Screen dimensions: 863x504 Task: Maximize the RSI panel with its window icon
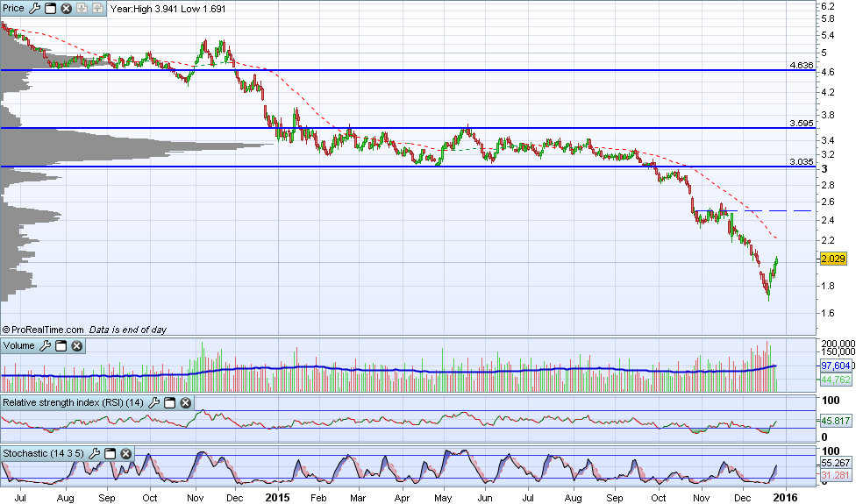pyautogui.click(x=169, y=402)
